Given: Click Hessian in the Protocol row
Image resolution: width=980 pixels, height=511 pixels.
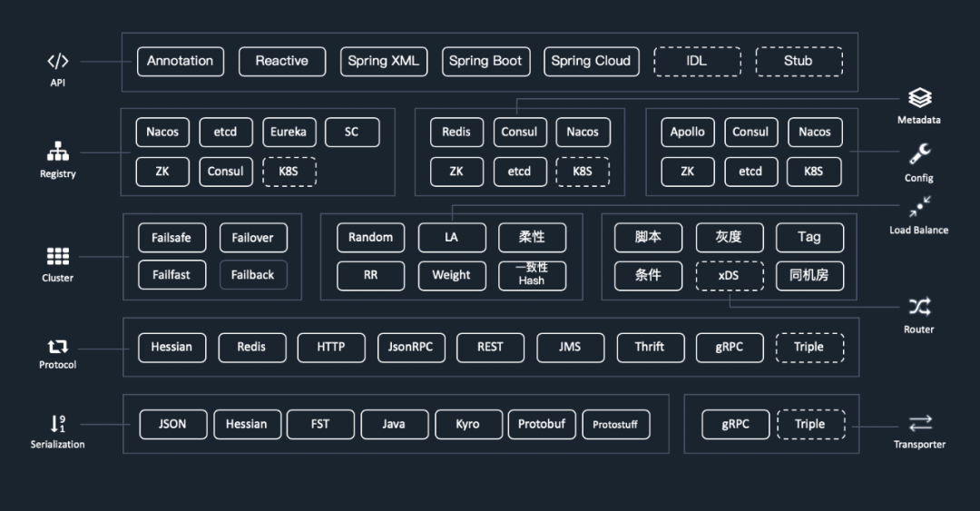Looking at the screenshot, I should tap(171, 347).
